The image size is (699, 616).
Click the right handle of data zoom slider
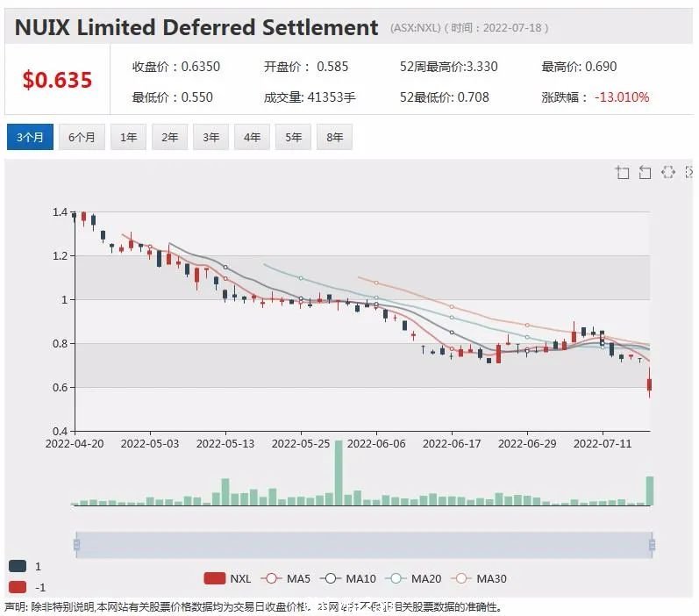(x=652, y=545)
